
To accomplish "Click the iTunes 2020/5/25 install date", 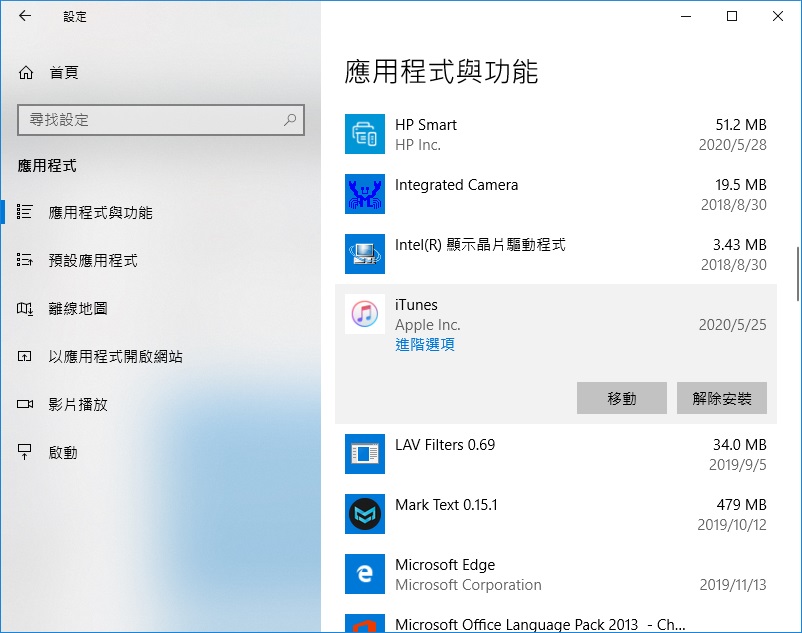I will [x=732, y=325].
